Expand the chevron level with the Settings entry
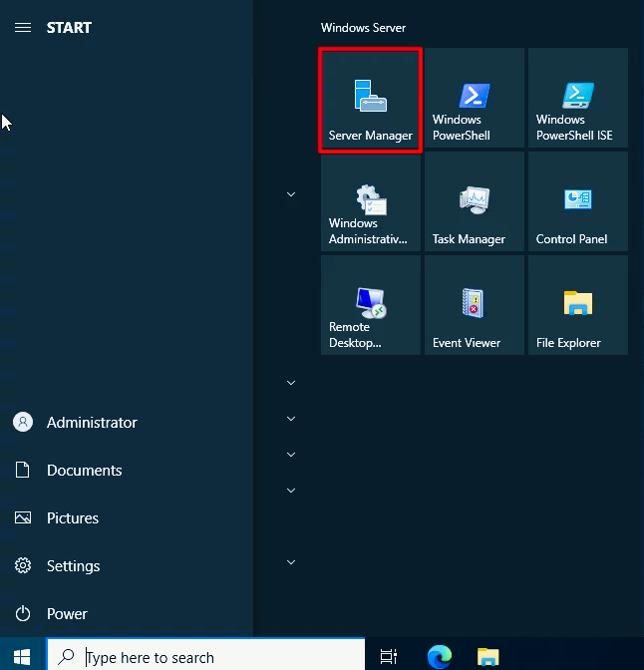 (x=291, y=562)
